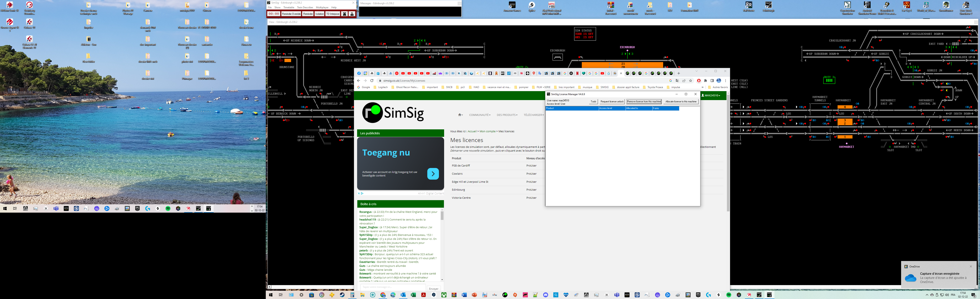Click the Toegang nu ad arrow button
980x299 pixels.
[x=433, y=173]
